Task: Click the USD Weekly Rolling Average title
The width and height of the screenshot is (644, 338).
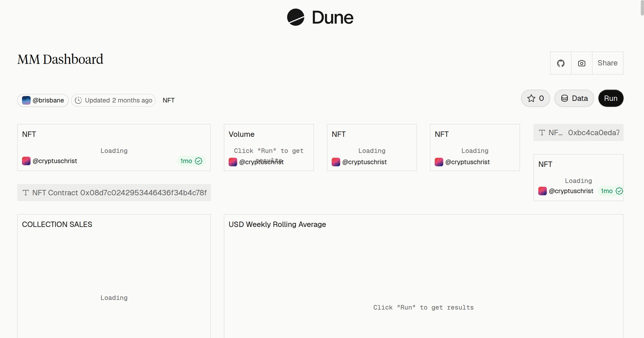Action: click(x=277, y=224)
